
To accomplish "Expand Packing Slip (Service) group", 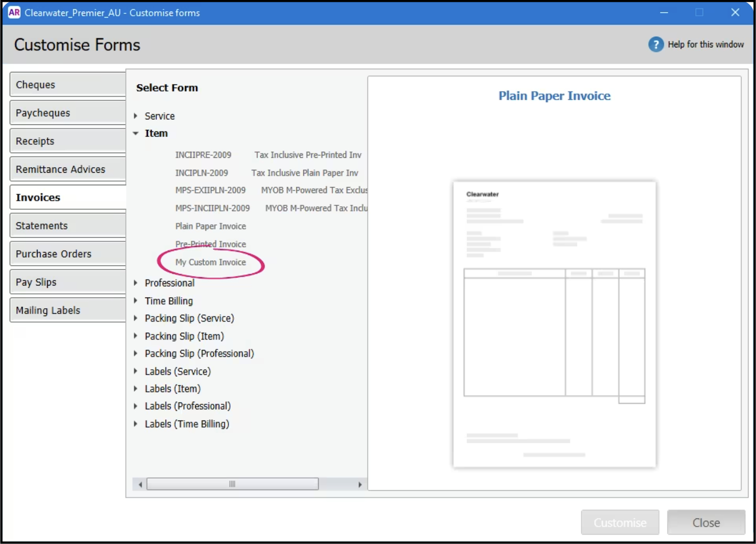I will [x=135, y=318].
